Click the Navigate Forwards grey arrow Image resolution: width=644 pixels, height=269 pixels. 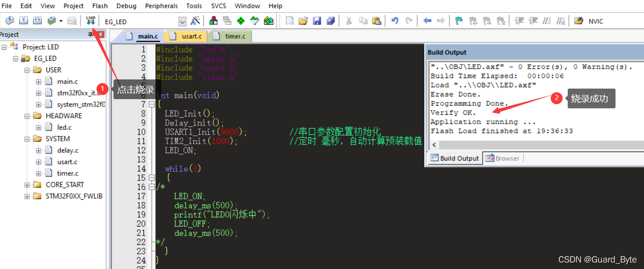(441, 21)
